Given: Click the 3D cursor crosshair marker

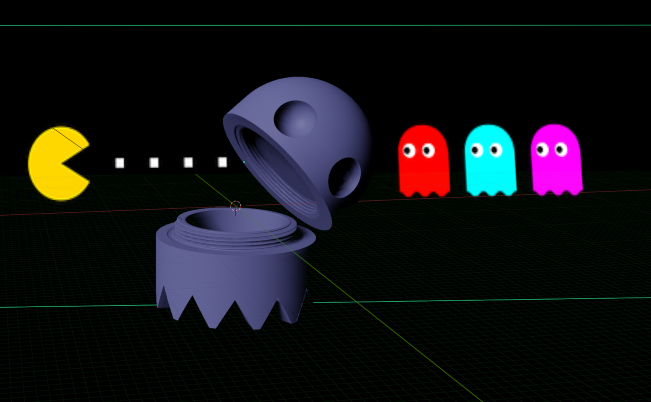Looking at the screenshot, I should point(235,206).
